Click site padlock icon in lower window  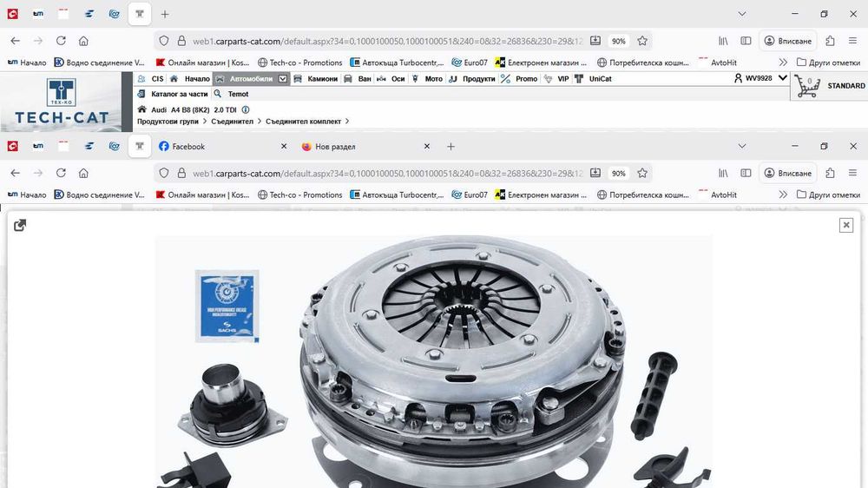coord(181,173)
